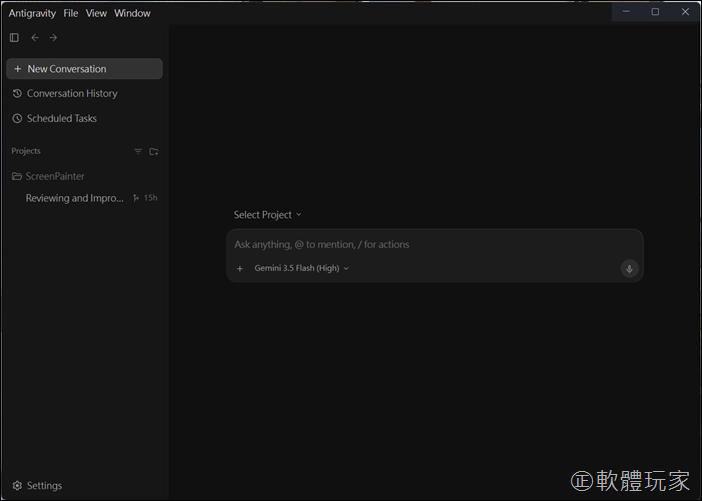Expand the ScreenPainter project
The image size is (702, 501).
click(x=48, y=176)
